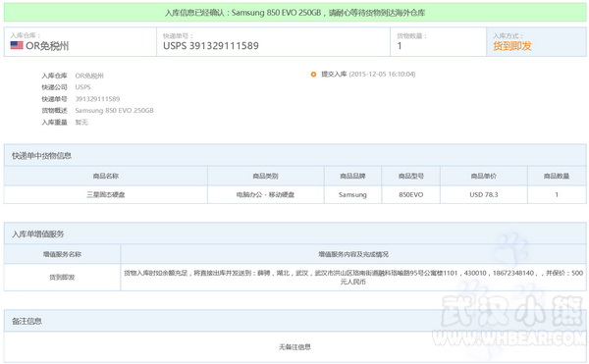
Task: Click the tracking number USPS 391329111589
Action: click(211, 46)
